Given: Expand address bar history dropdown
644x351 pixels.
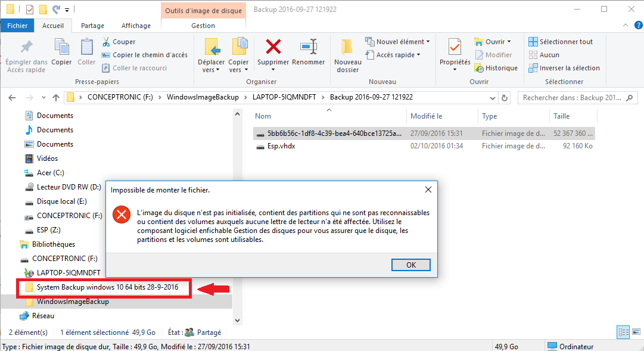Looking at the screenshot, I should [492, 98].
